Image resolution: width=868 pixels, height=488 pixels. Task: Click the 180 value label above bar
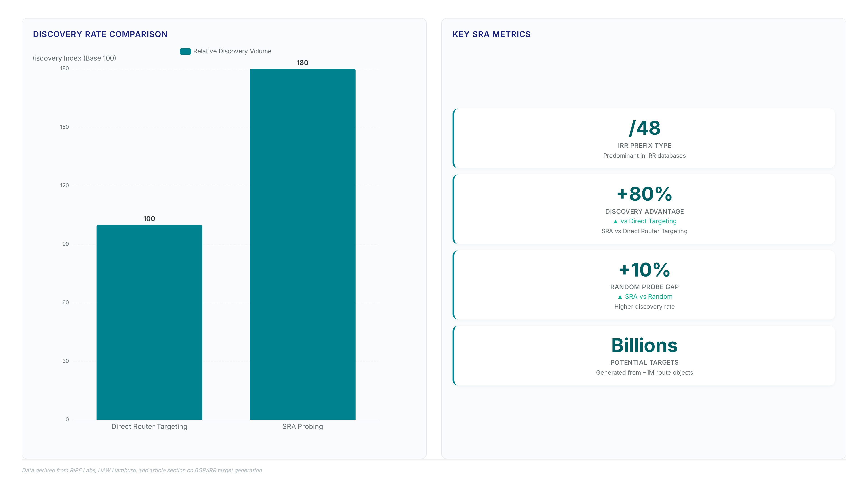(x=303, y=63)
